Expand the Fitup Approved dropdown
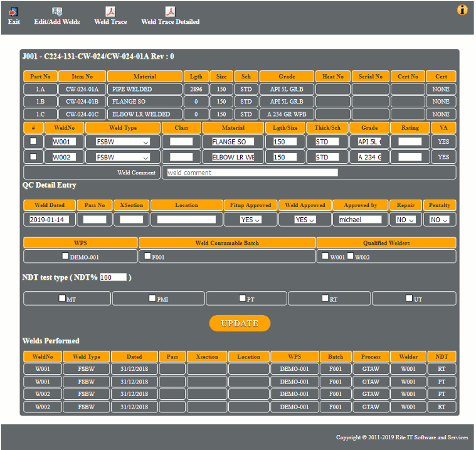The width and height of the screenshot is (476, 450). [250, 220]
